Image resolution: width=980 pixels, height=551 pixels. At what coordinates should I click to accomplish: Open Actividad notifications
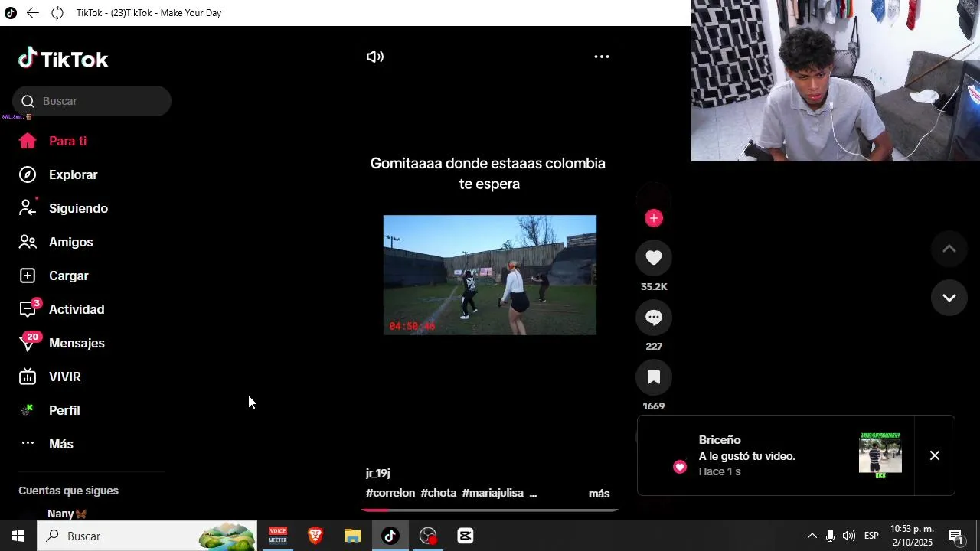pyautogui.click(x=76, y=309)
